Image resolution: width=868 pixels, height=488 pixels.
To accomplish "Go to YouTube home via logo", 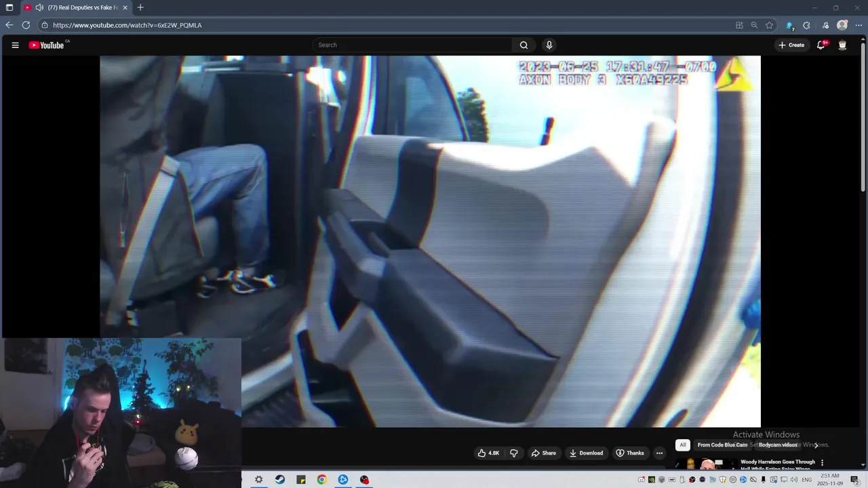I will coord(46,45).
